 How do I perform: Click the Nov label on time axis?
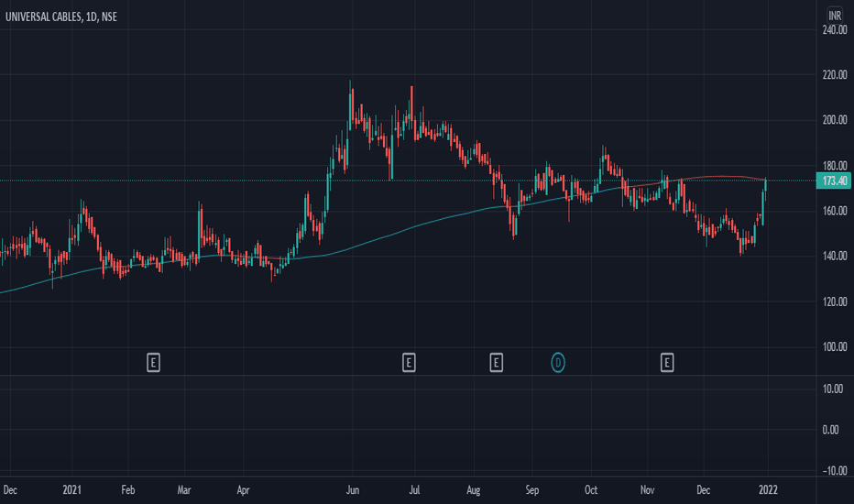pos(647,490)
